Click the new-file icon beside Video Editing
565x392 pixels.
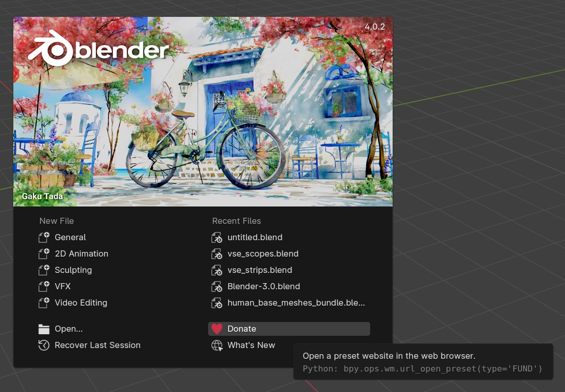[x=43, y=303]
